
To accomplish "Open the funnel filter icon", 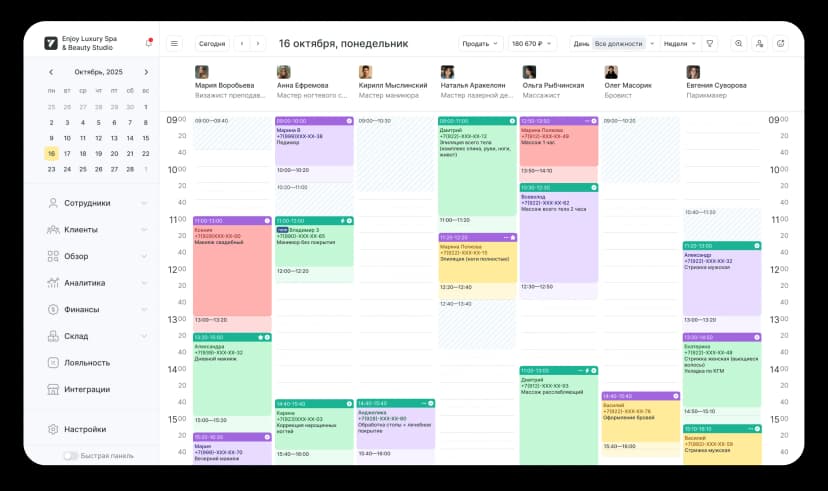I will point(710,44).
